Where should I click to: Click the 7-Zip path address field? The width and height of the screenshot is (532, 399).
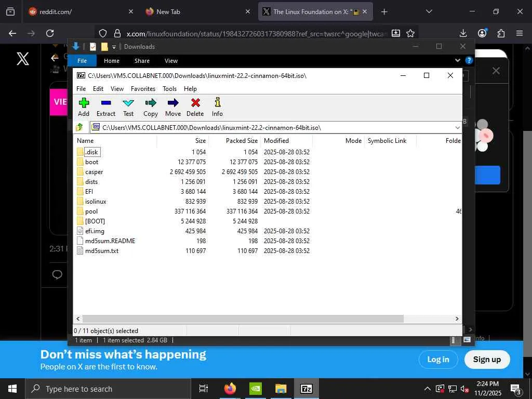pyautogui.click(x=275, y=128)
